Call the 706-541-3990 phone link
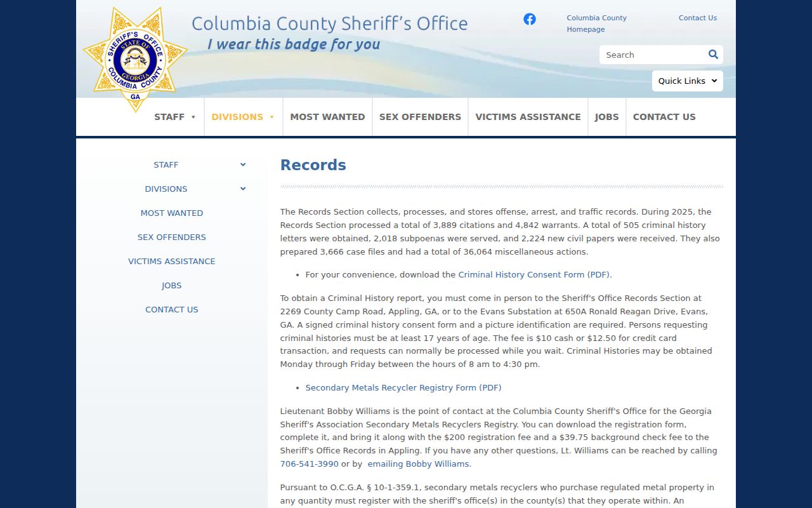 pyautogui.click(x=310, y=464)
